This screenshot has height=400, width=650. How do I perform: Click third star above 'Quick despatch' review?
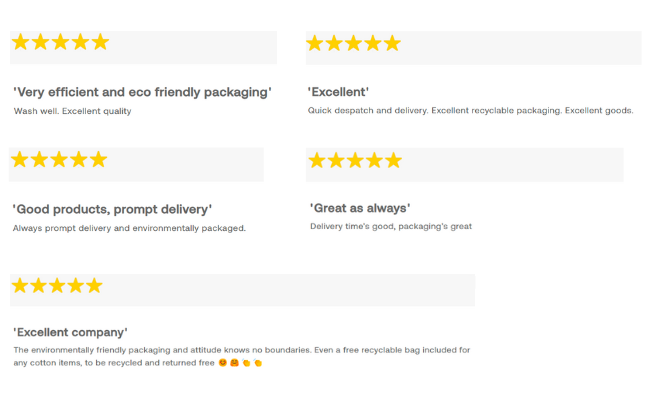point(354,43)
